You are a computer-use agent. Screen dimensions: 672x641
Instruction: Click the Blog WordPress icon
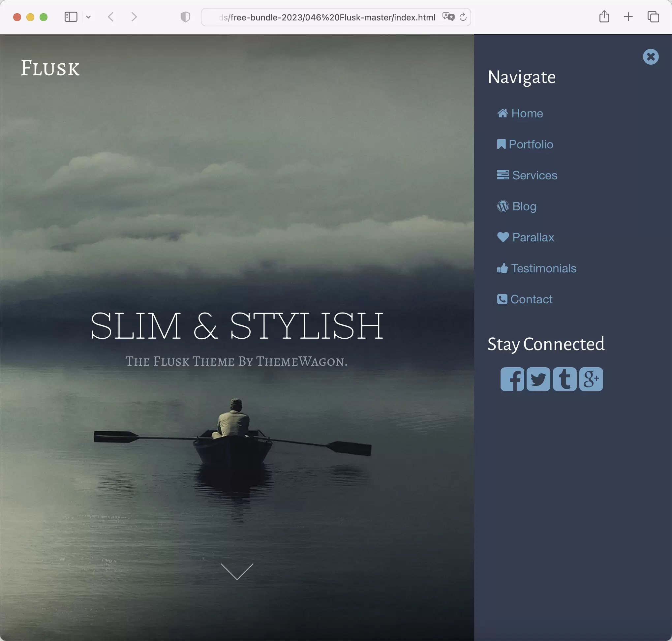click(503, 206)
